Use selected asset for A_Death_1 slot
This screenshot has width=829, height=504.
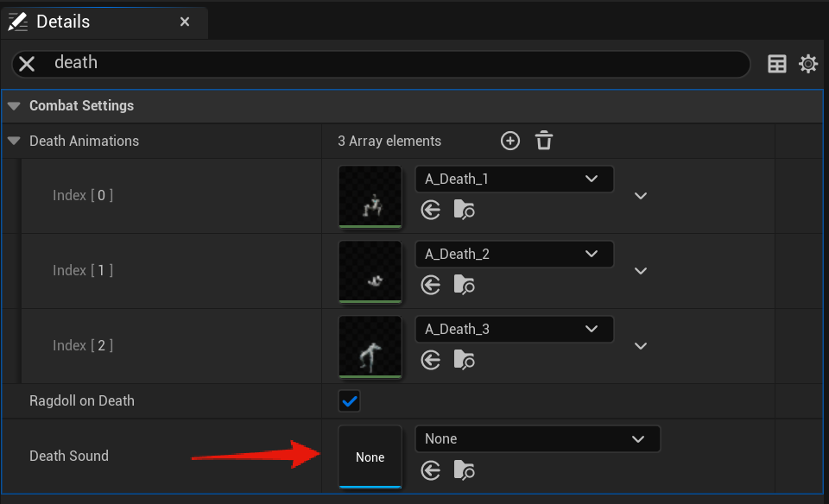(x=431, y=210)
